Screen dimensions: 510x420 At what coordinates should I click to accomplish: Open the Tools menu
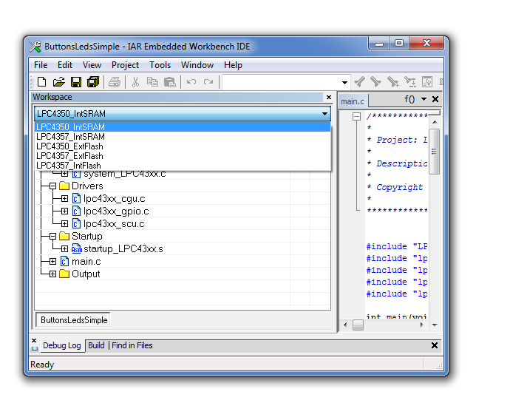pos(160,65)
